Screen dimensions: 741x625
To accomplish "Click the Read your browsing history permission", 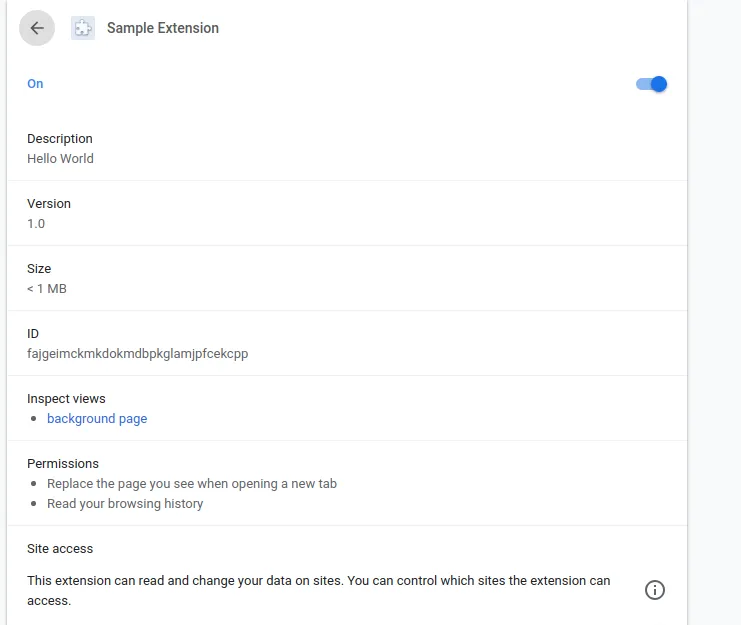I will [x=125, y=504].
